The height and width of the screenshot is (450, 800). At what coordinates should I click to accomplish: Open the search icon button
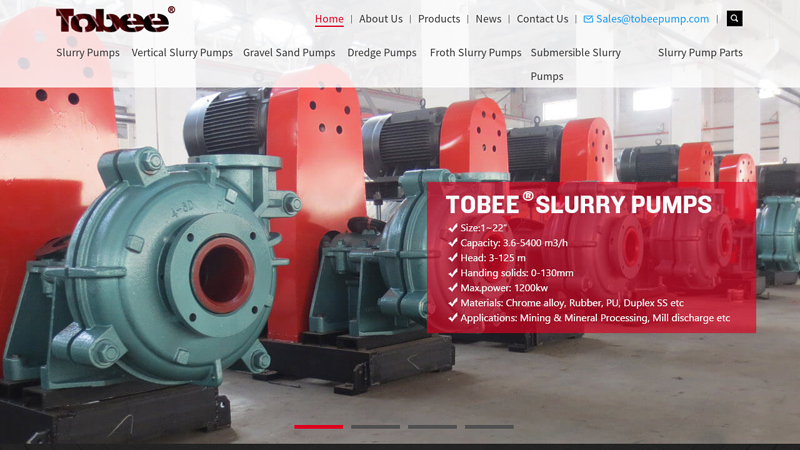pyautogui.click(x=734, y=18)
